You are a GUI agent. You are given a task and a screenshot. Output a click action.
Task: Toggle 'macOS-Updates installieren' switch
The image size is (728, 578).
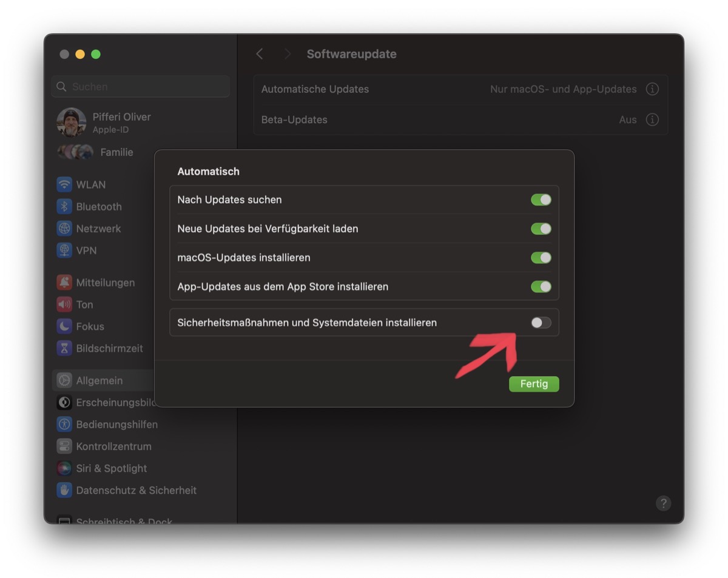[541, 258]
